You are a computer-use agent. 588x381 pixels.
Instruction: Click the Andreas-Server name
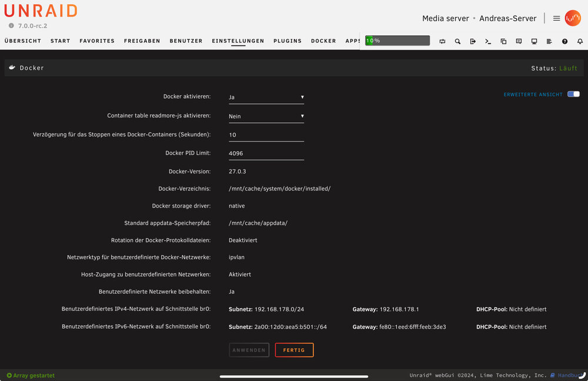(508, 18)
